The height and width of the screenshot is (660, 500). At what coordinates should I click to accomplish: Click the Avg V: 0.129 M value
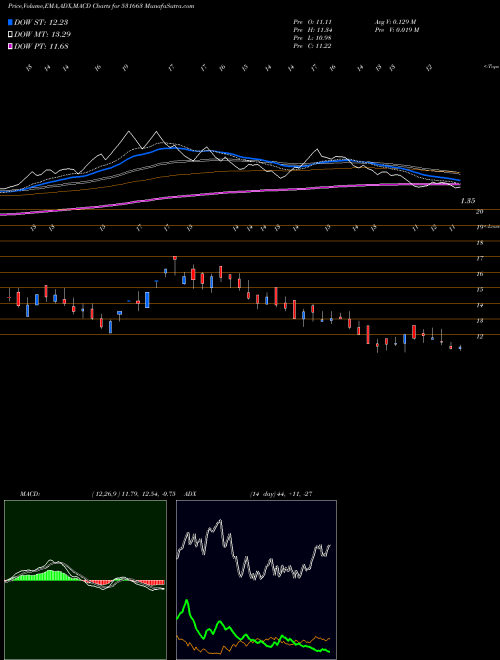point(395,22)
